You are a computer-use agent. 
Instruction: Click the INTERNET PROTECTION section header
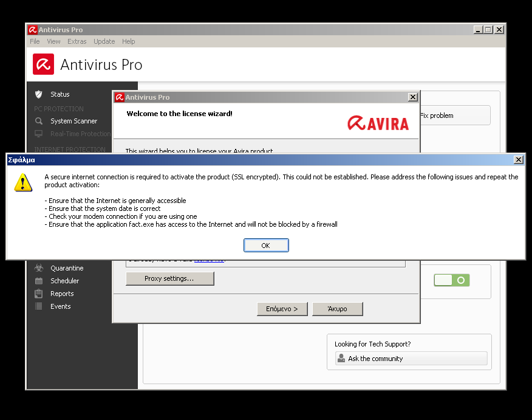[x=70, y=150]
